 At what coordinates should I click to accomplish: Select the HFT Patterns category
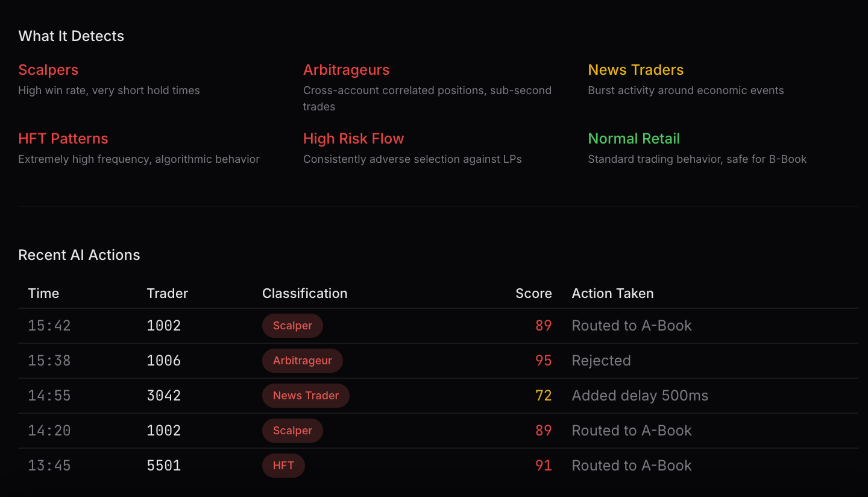tap(63, 138)
